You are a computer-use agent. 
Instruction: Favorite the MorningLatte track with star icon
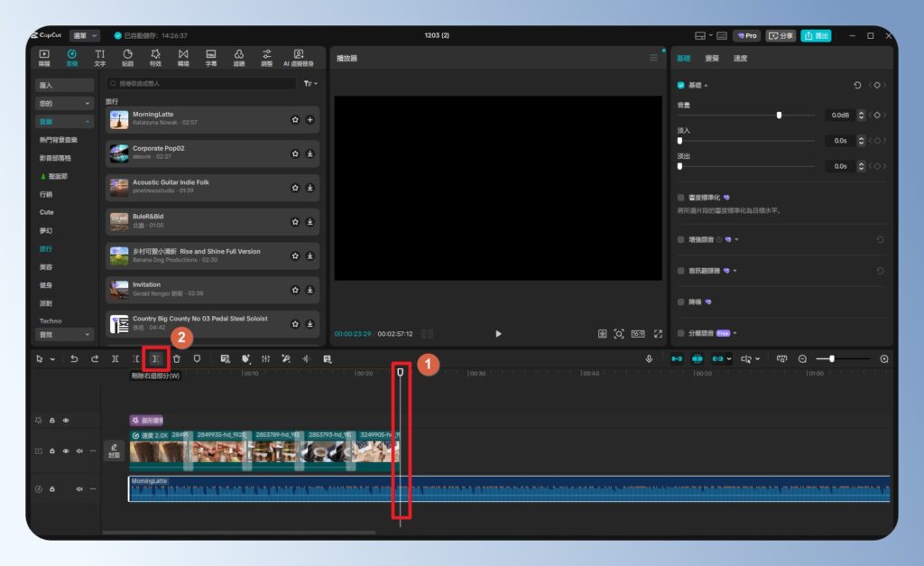click(295, 119)
